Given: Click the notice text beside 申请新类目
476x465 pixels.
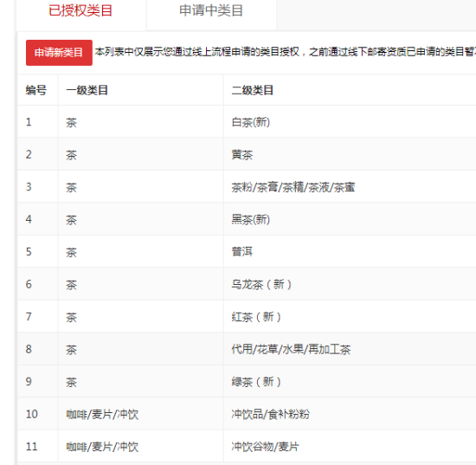Looking at the screenshot, I should 286,52.
